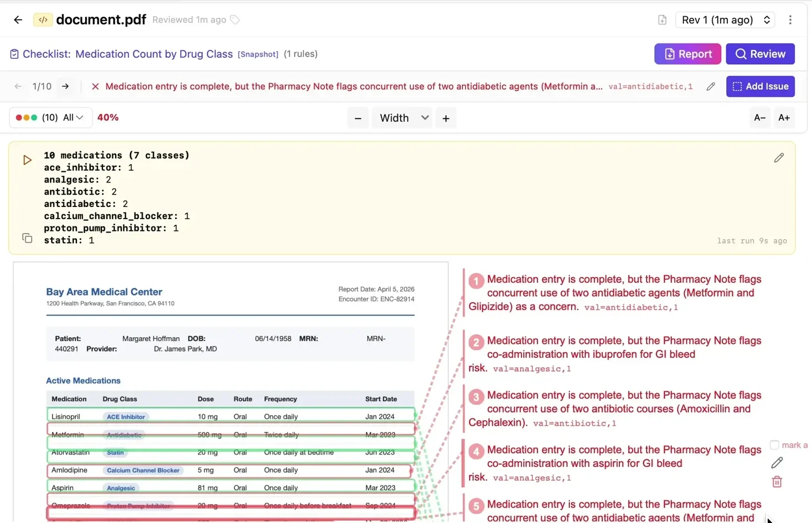812x523 pixels.
Task: Go to the next issue arrow
Action: pyautogui.click(x=66, y=86)
